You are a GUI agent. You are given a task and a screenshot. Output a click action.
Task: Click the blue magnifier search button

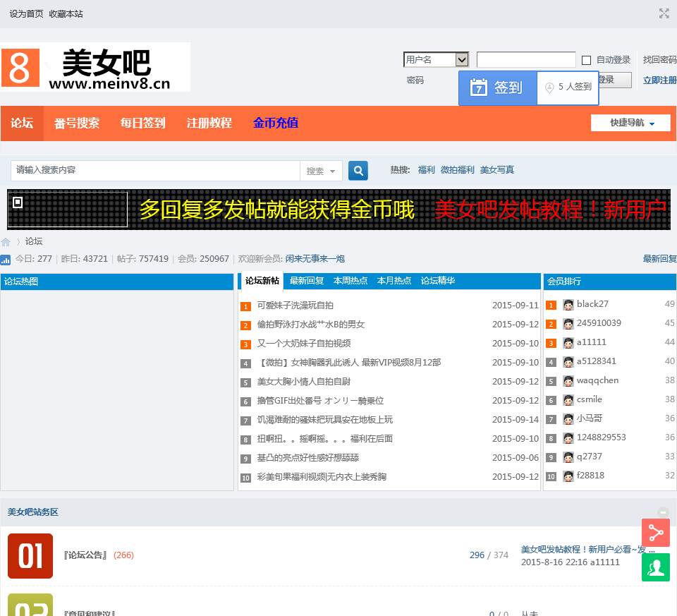[x=358, y=171]
